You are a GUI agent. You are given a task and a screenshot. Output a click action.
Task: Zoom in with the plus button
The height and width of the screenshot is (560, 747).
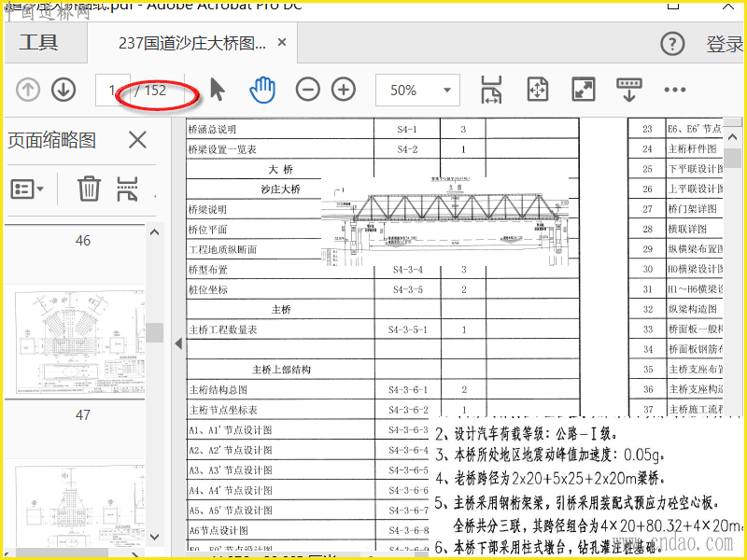point(344,90)
